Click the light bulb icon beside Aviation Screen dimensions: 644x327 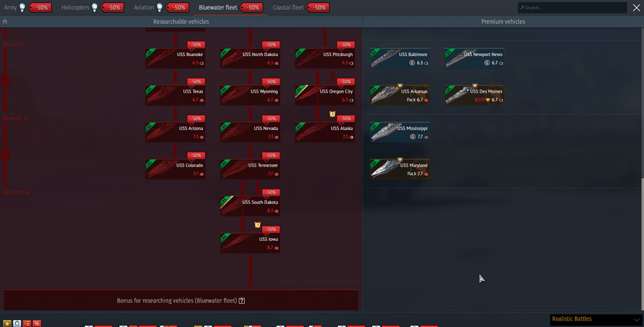[160, 8]
